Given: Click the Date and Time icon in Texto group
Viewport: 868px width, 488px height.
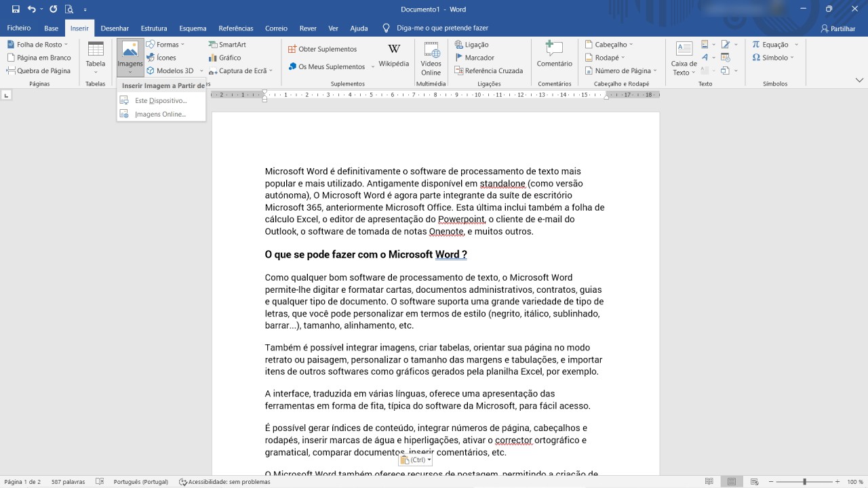Looking at the screenshot, I should coord(726,58).
